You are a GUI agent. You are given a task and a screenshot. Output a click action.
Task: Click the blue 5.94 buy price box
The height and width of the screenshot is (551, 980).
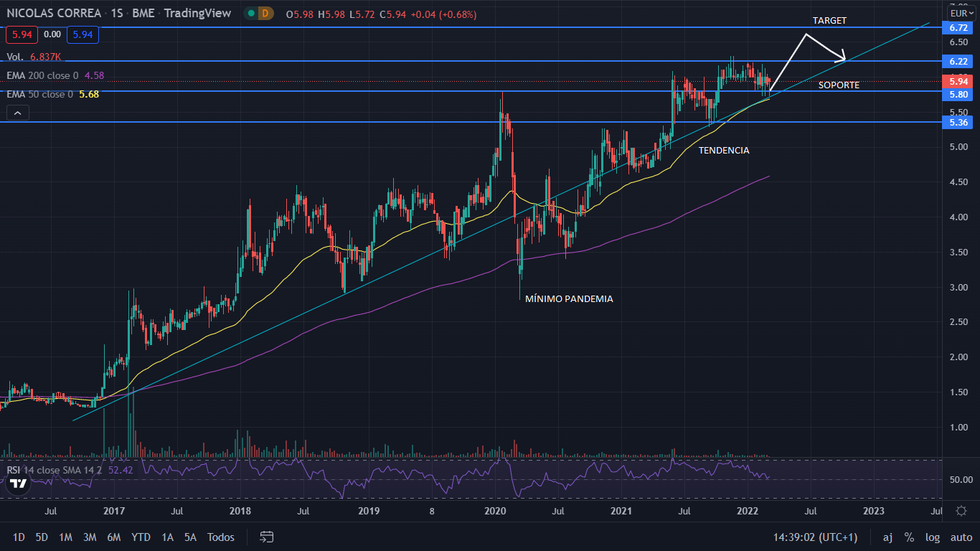click(83, 34)
